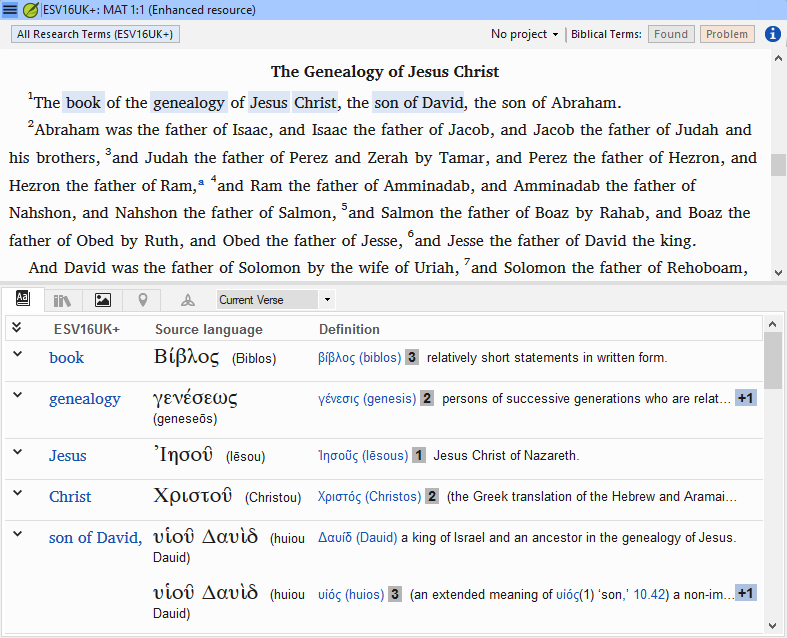Expand the genealogy term row
The height and width of the screenshot is (638, 787).
[x=18, y=395]
